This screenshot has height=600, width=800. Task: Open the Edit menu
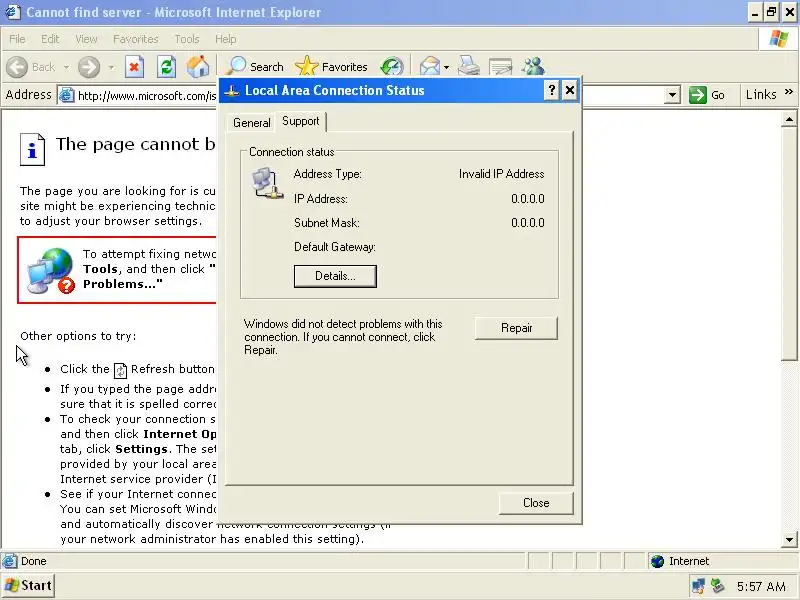[50, 39]
